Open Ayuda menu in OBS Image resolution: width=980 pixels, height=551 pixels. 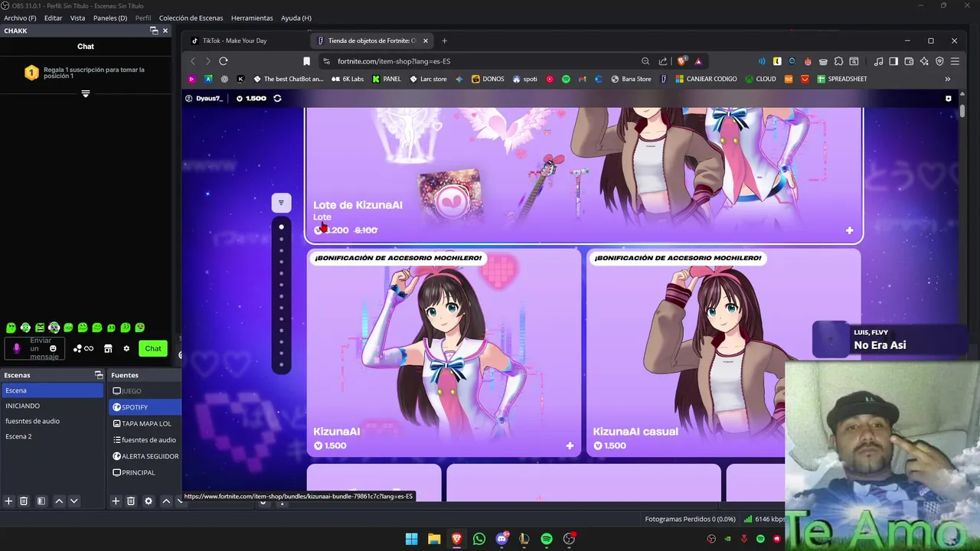click(x=296, y=18)
